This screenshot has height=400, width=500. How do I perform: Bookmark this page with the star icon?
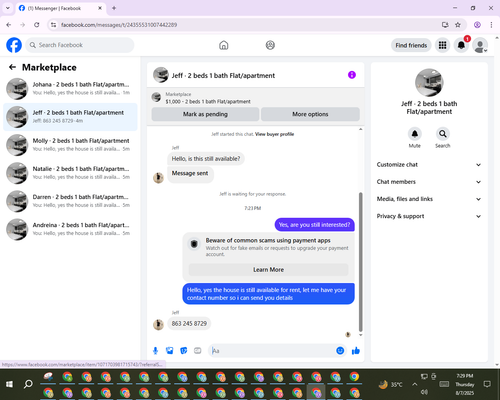coord(458,25)
